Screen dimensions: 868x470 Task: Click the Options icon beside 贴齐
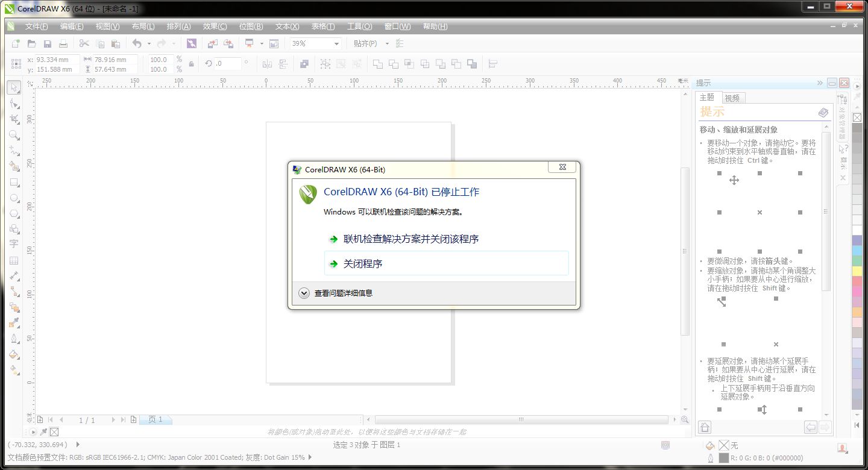click(399, 43)
